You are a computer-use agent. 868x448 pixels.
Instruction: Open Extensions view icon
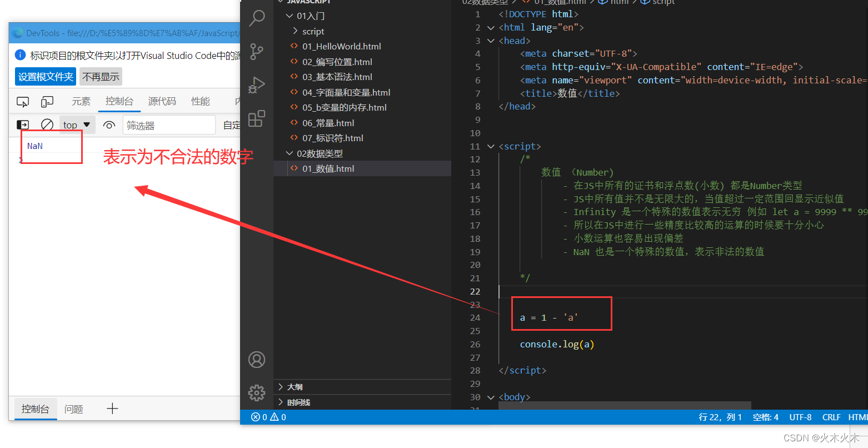tap(257, 118)
